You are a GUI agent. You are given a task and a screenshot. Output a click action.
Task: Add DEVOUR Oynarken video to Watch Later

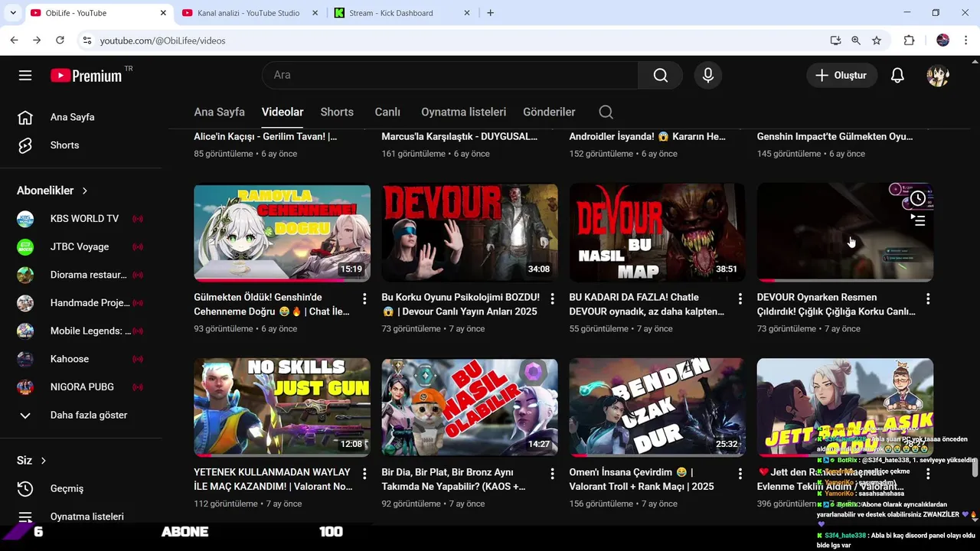917,199
